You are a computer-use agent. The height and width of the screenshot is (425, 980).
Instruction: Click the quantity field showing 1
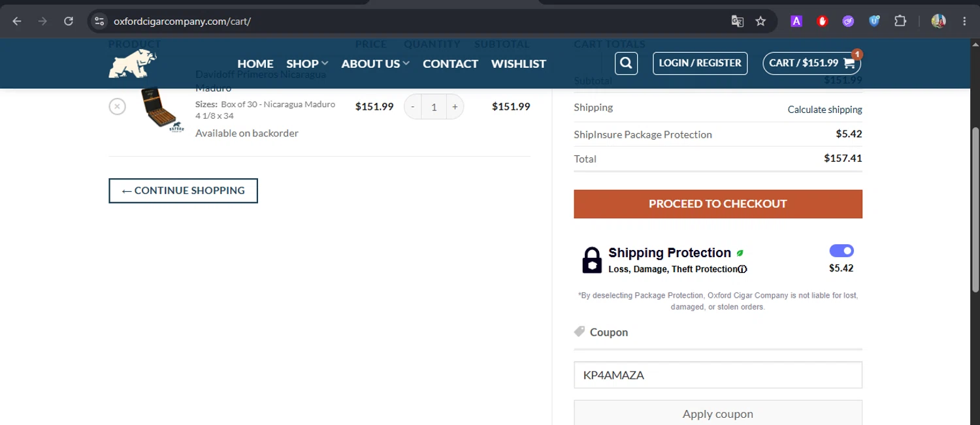tap(434, 106)
